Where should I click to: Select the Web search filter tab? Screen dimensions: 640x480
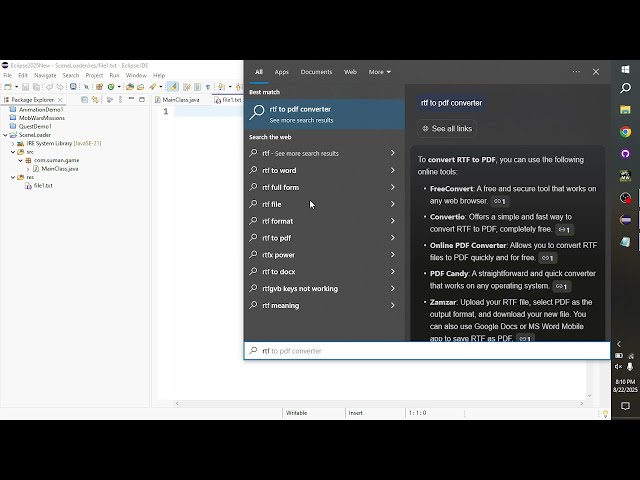tap(350, 72)
